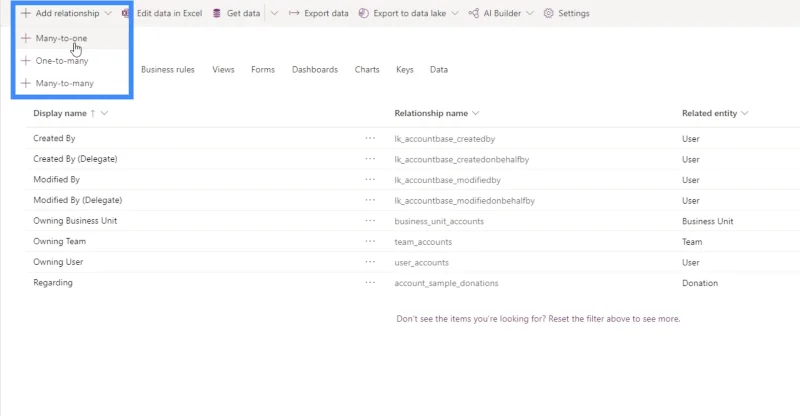Open the Owning Team relationship
The width and height of the screenshot is (800, 416).
coord(59,241)
